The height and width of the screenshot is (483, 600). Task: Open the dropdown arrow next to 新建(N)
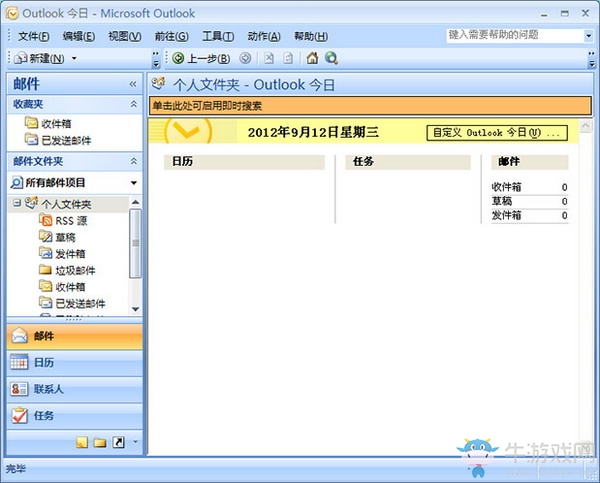click(x=74, y=59)
